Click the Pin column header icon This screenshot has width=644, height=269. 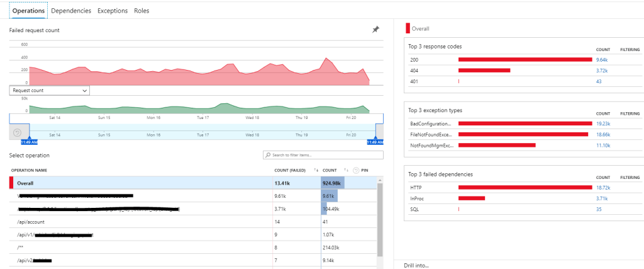click(x=356, y=170)
